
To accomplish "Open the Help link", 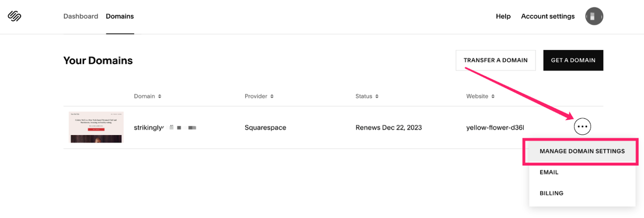I will point(503,16).
